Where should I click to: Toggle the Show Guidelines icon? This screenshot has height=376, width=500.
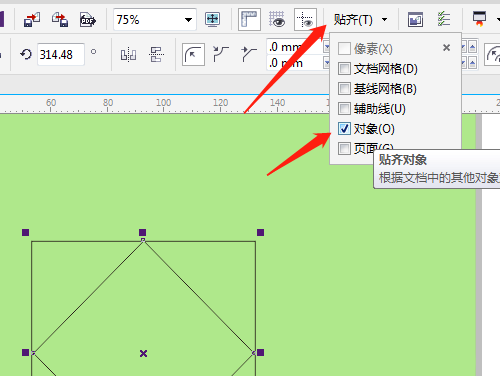pyautogui.click(x=305, y=20)
